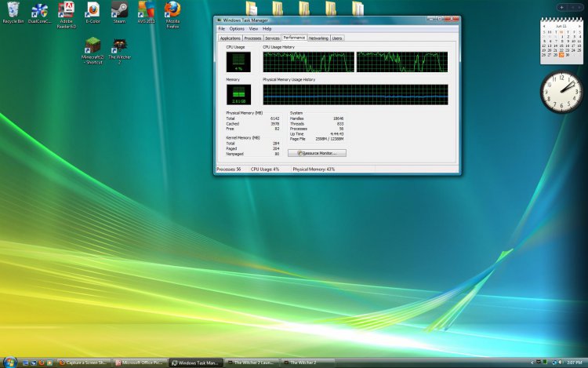
Task: Launch Firefox from the quick launch bar
Action: click(x=42, y=363)
